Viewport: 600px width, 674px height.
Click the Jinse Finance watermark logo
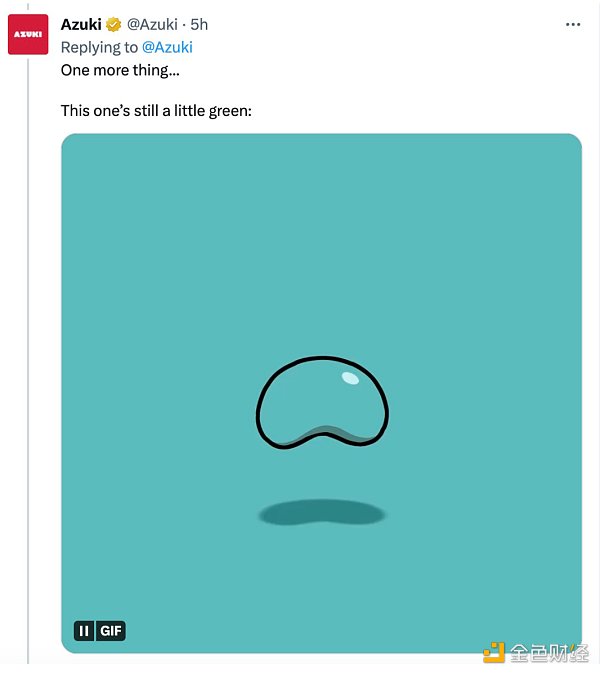click(536, 653)
